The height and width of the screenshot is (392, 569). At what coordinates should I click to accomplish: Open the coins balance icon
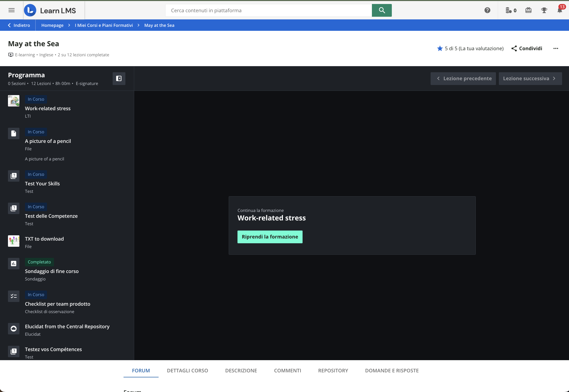508,10
